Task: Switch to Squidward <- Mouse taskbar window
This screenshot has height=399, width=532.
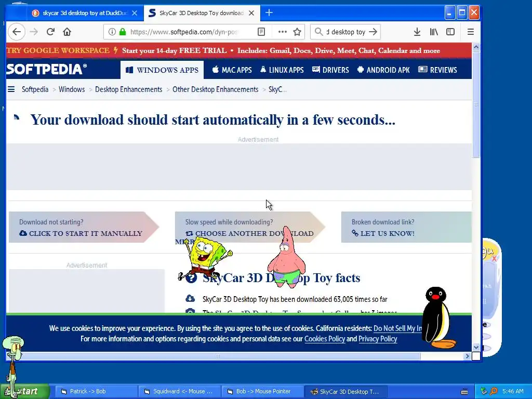Action: point(179,391)
